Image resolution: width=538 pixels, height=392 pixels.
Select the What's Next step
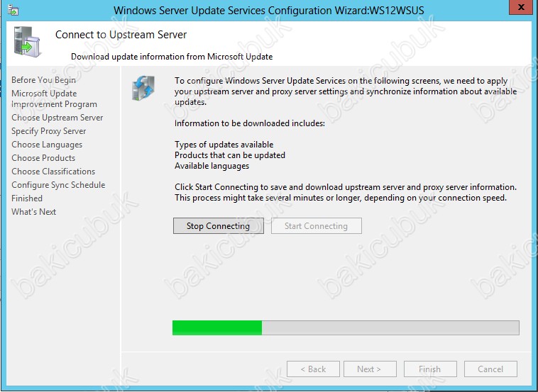coord(33,212)
